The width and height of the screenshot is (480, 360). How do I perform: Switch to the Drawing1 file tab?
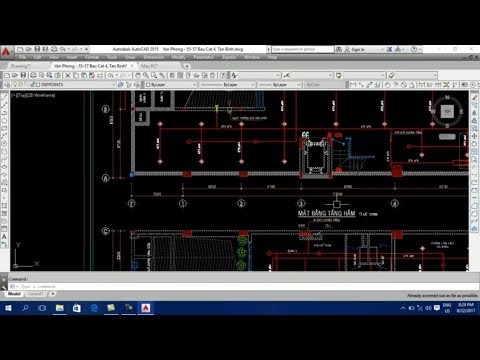click(21, 66)
